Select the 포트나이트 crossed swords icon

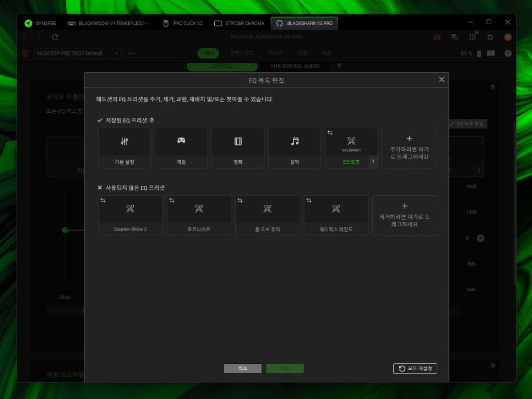[199, 209]
